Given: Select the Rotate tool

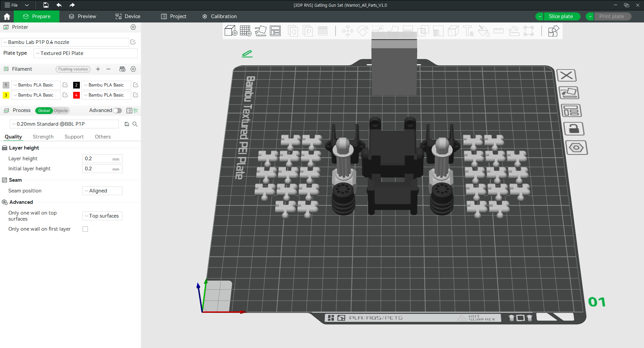Looking at the screenshot, I should 363,31.
